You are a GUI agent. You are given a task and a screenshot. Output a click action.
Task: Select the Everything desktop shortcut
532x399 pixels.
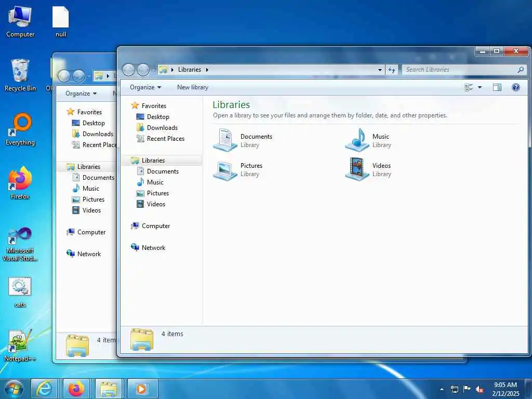click(20, 129)
